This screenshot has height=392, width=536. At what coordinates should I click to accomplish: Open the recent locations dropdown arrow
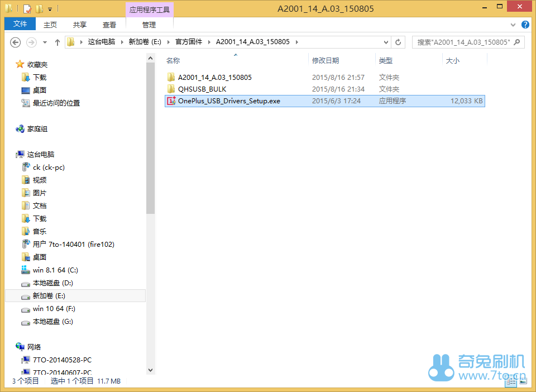click(x=44, y=42)
